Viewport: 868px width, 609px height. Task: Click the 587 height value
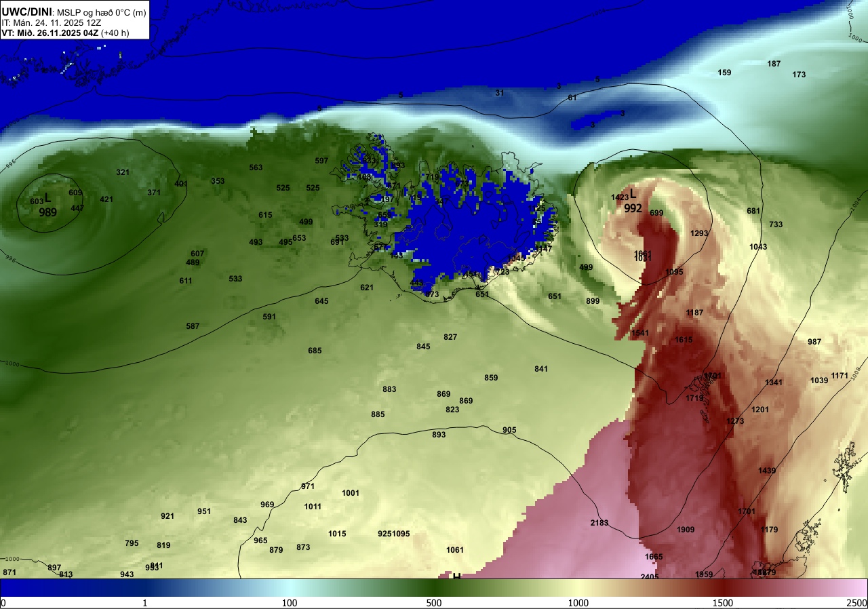[x=193, y=326]
